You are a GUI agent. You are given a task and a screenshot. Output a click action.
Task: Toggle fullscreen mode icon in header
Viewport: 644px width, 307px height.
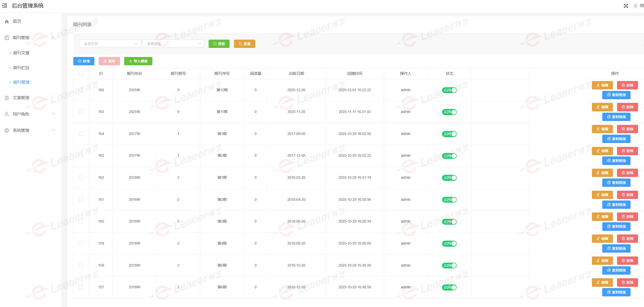tap(626, 6)
